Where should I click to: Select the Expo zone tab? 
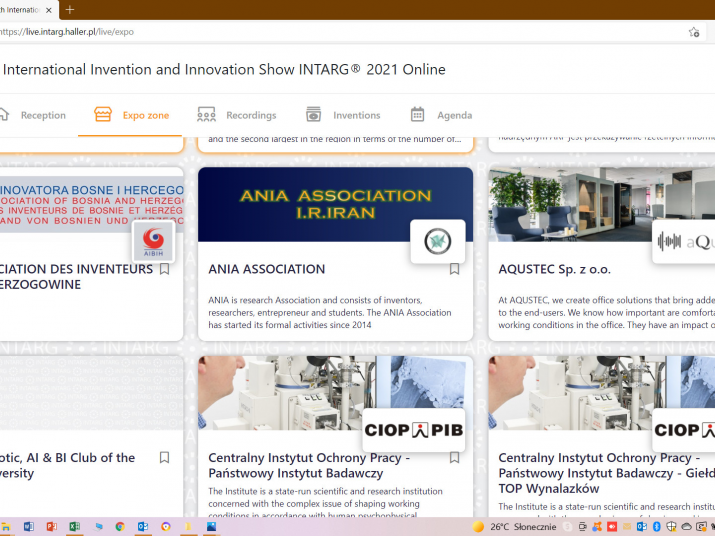[131, 115]
